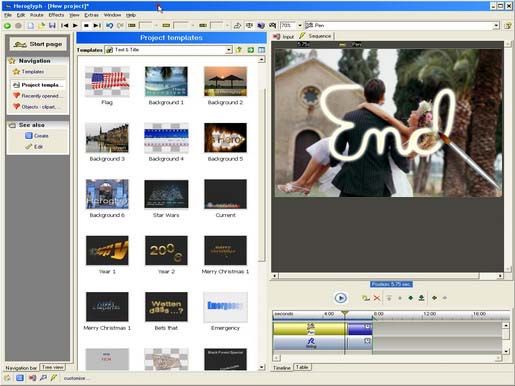Click the timeline playhead marker
The height and width of the screenshot is (386, 515).
click(x=345, y=313)
